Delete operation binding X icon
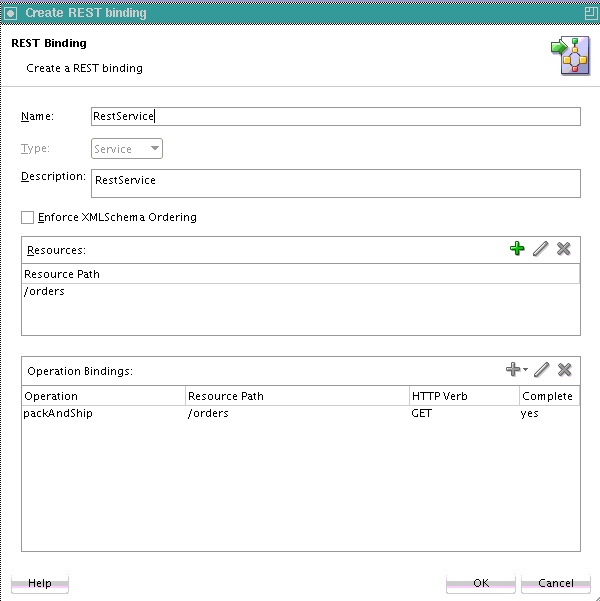Viewport: 600px width, 601px height. coord(564,369)
